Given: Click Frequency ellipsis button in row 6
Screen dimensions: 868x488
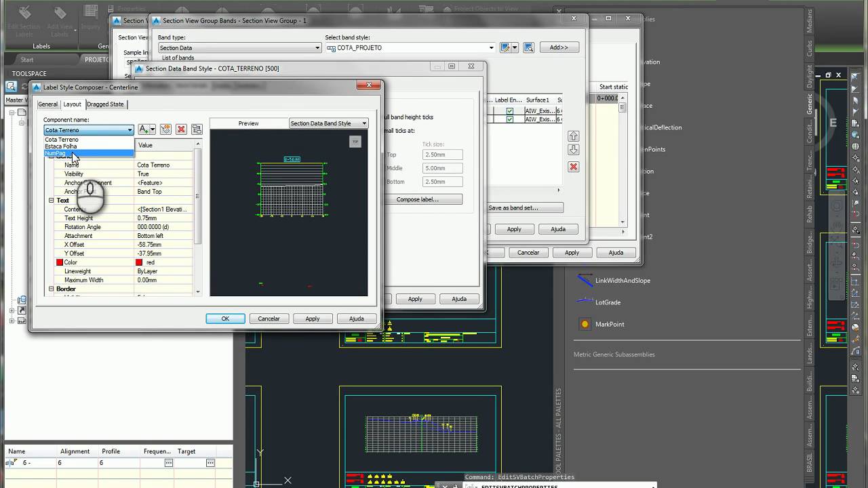Looking at the screenshot, I should (169, 463).
